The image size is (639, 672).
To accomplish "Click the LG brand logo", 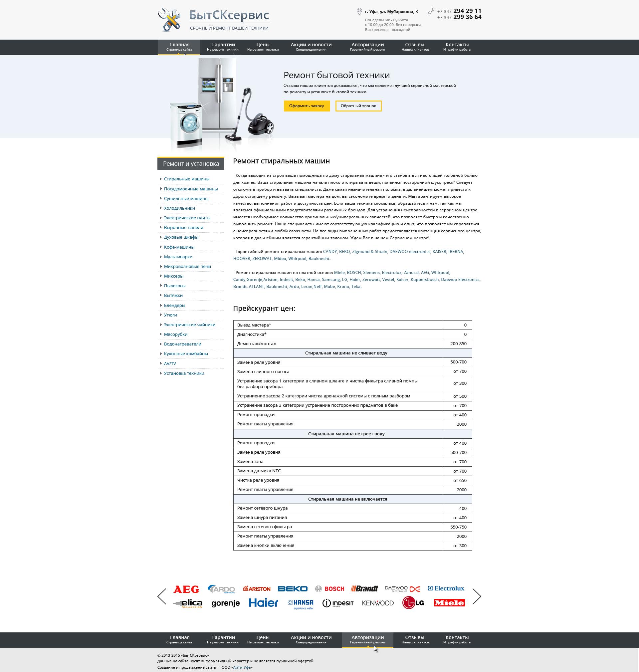I will (413, 603).
